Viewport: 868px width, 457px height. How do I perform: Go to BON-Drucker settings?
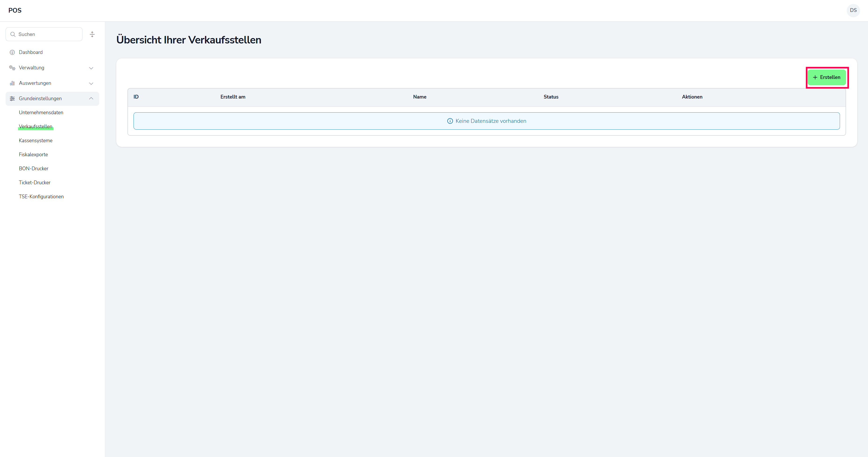click(x=34, y=169)
